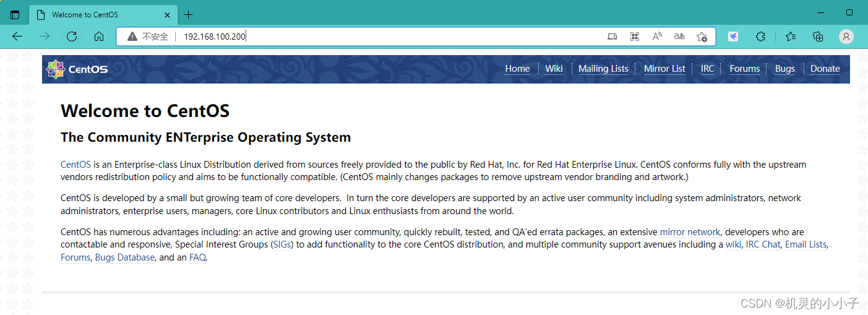
Task: Open the IRC navigation link
Action: click(707, 69)
